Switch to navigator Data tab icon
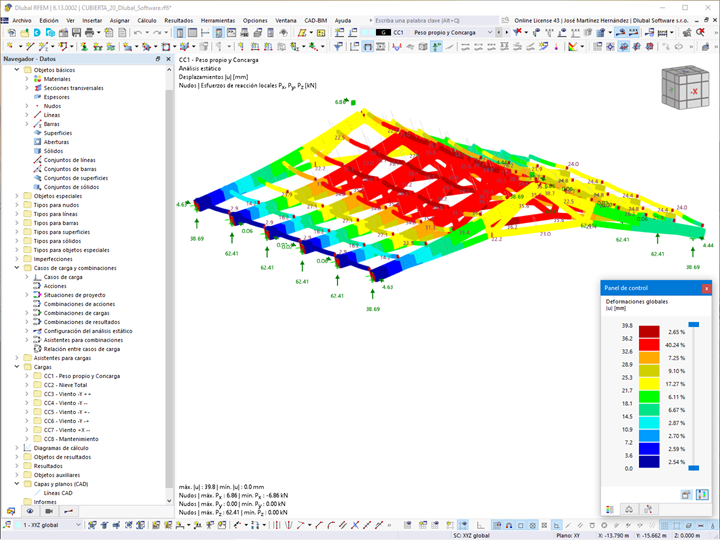The image size is (720, 540). [x=11, y=511]
